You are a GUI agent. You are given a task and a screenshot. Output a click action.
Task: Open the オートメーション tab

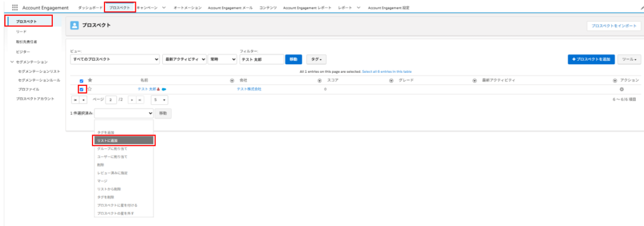coord(187,8)
